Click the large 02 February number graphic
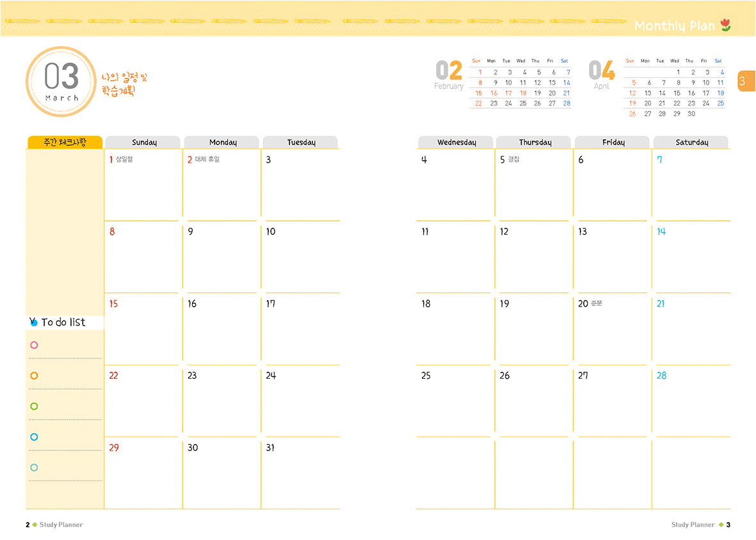The height and width of the screenshot is (540, 756). (x=449, y=70)
